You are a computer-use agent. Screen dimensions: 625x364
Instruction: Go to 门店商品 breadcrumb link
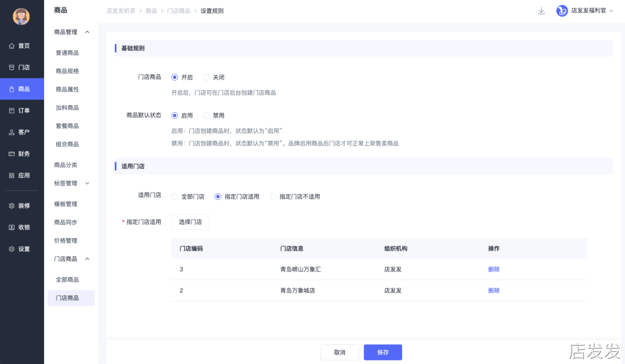click(179, 11)
